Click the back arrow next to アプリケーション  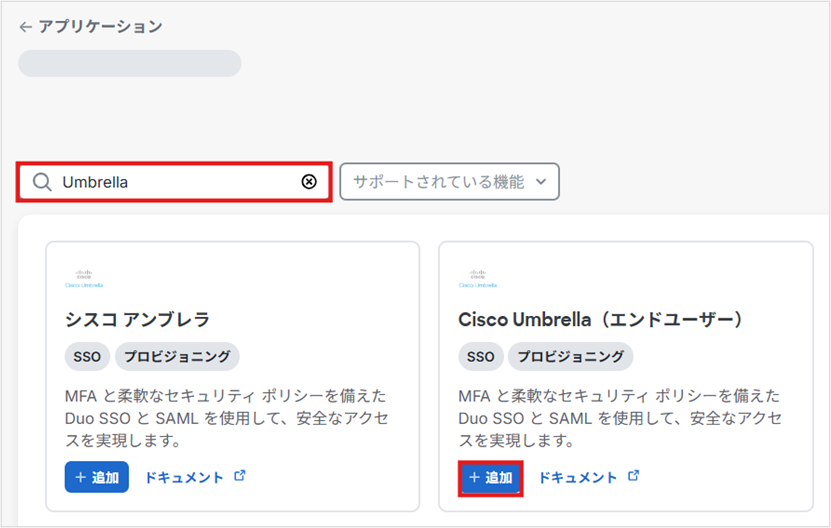(x=25, y=27)
